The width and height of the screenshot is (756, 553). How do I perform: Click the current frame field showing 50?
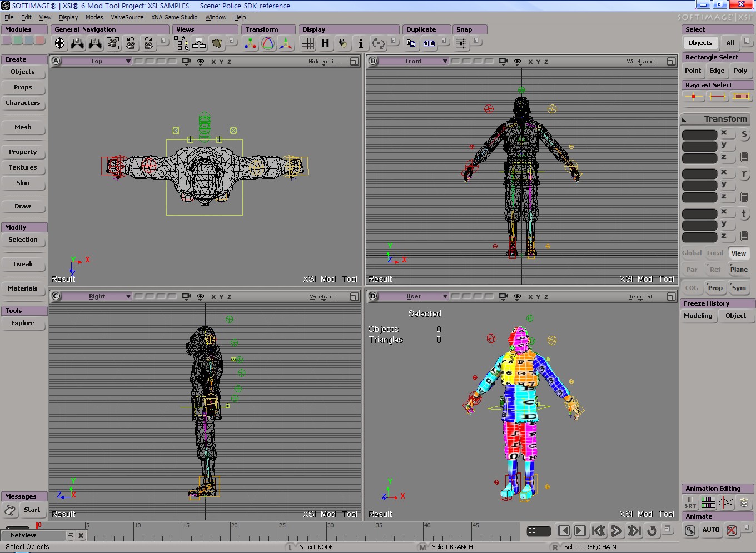pyautogui.click(x=538, y=531)
